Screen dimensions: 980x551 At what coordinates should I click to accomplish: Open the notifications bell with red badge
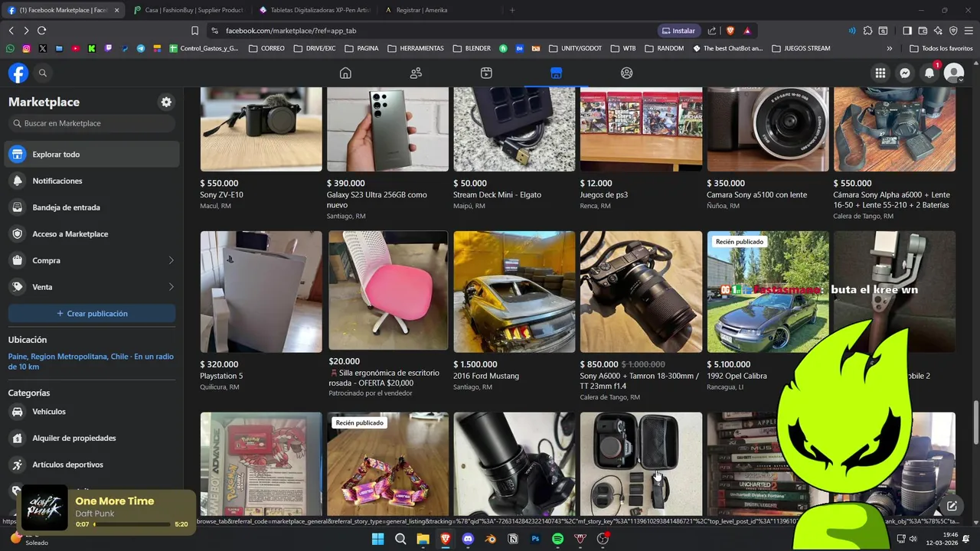click(929, 73)
